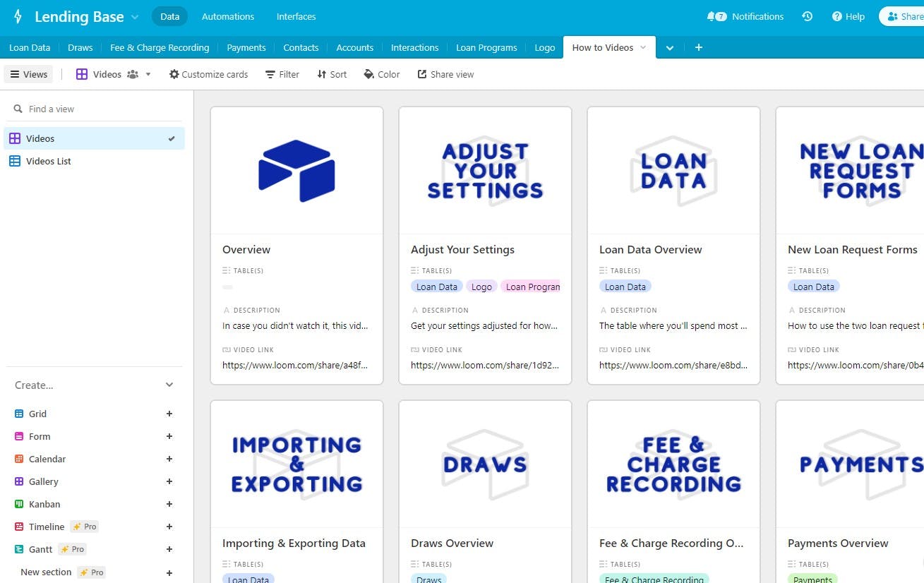Collapse the Create section chevron
924x583 pixels.
click(169, 385)
